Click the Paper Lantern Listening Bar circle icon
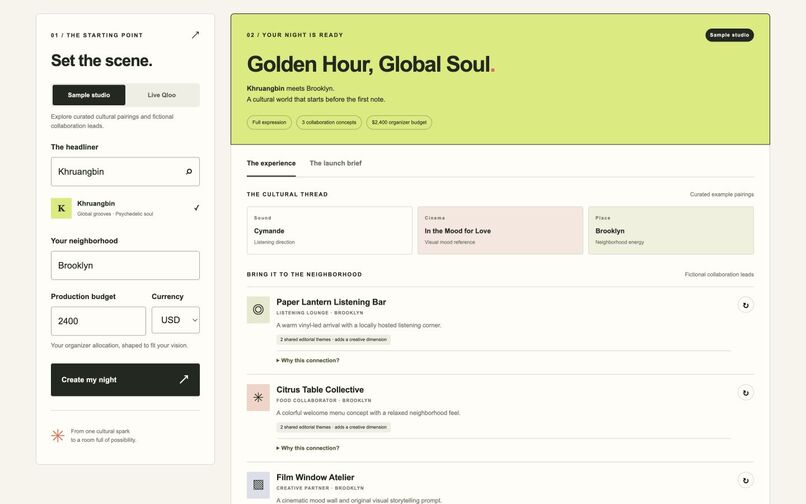Viewport: 806px width, 504px height. click(x=258, y=310)
